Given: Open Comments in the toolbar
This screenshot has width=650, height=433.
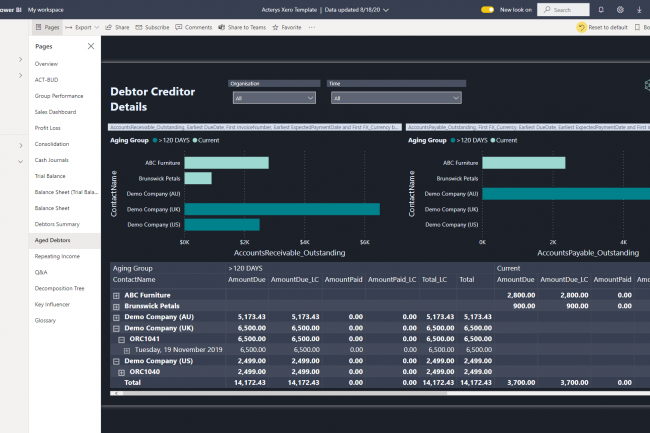Looking at the screenshot, I should (x=194, y=27).
